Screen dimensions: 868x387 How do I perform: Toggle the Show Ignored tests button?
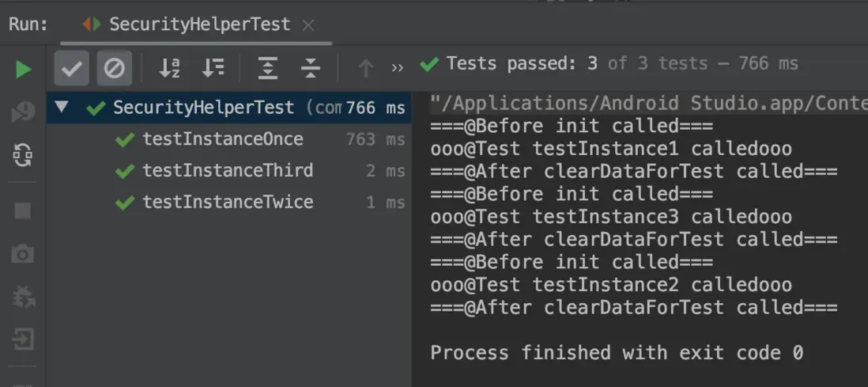pos(115,69)
